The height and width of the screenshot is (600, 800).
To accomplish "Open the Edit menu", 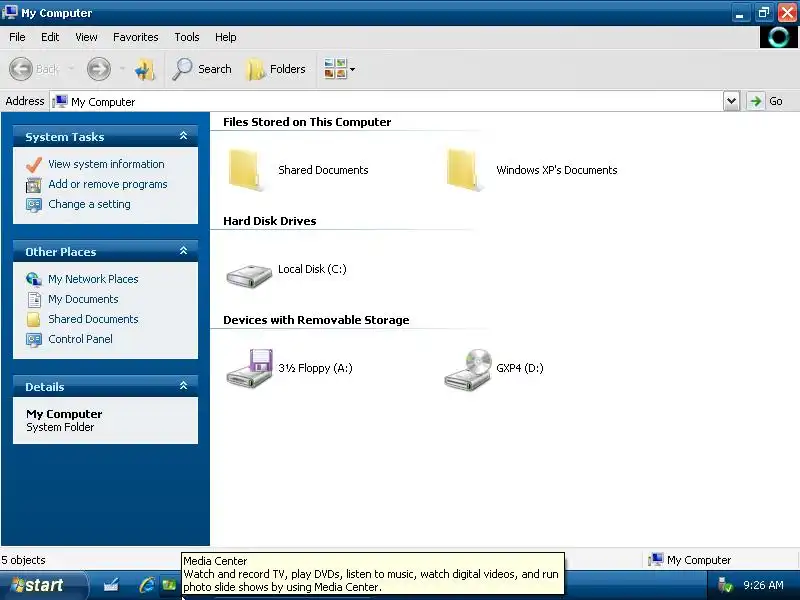I will 50,37.
